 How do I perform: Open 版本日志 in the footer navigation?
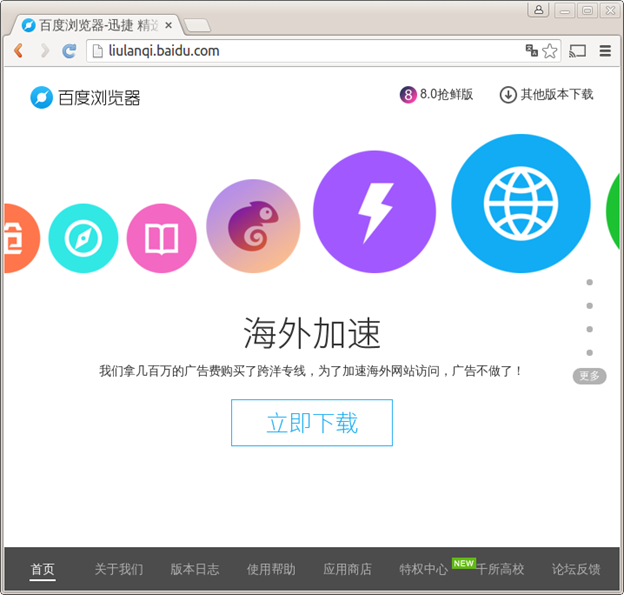(195, 569)
